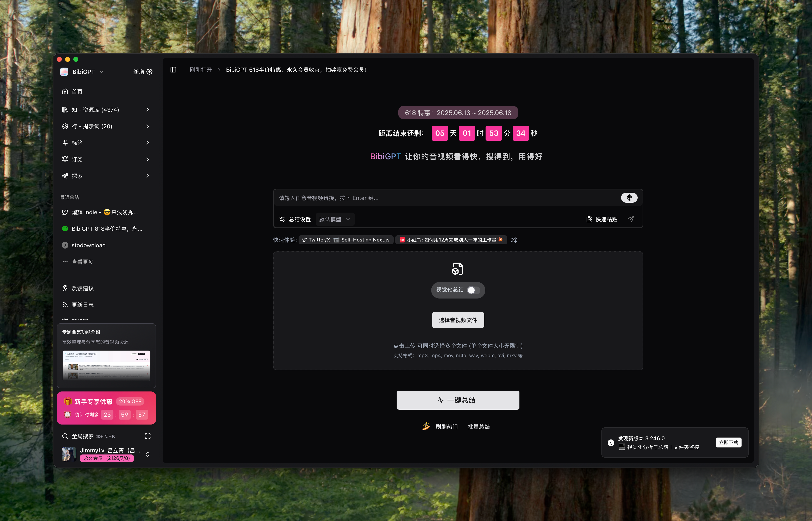This screenshot has width=812, height=521.
Task: Click the 新增 button
Action: point(143,72)
